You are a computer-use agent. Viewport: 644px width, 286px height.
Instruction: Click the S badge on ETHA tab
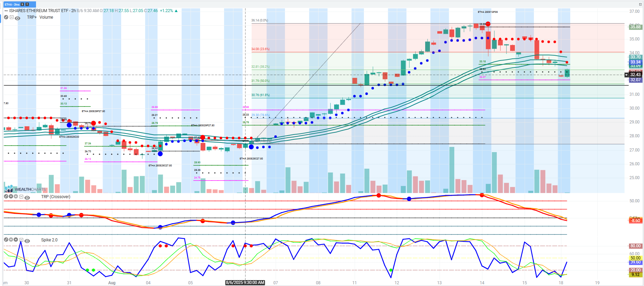click(x=23, y=4)
